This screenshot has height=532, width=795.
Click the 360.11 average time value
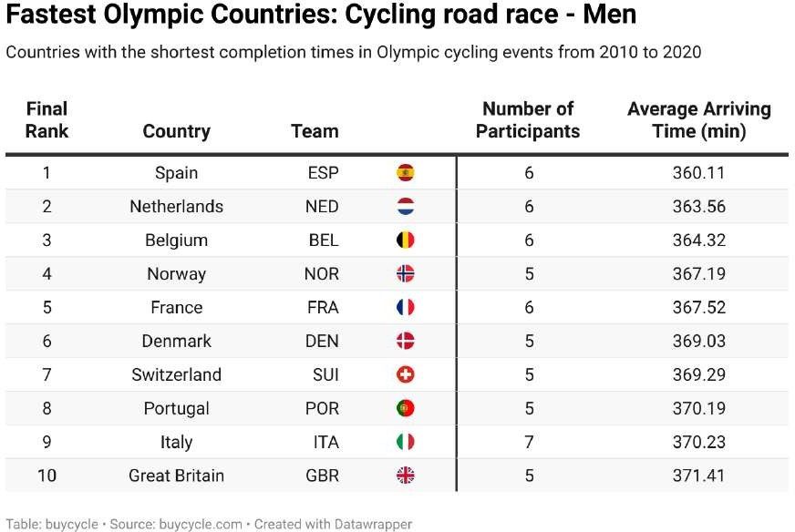coord(698,172)
